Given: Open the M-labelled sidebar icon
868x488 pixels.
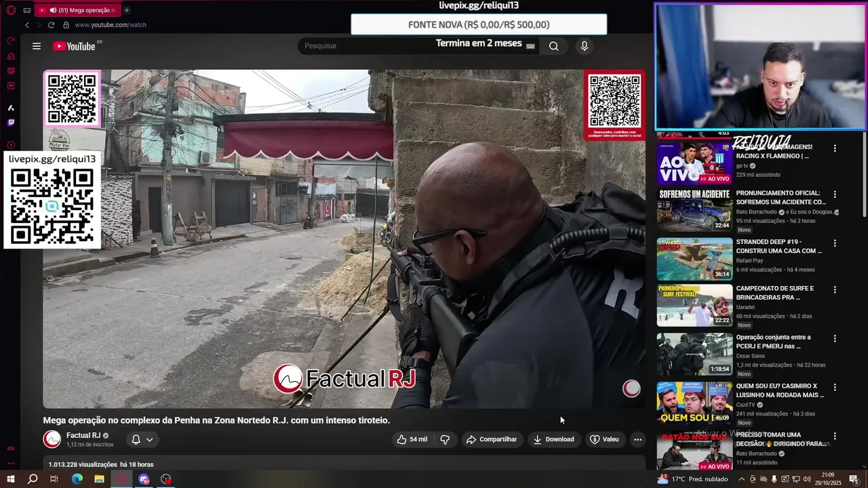Looking at the screenshot, I should pyautogui.click(x=11, y=86).
